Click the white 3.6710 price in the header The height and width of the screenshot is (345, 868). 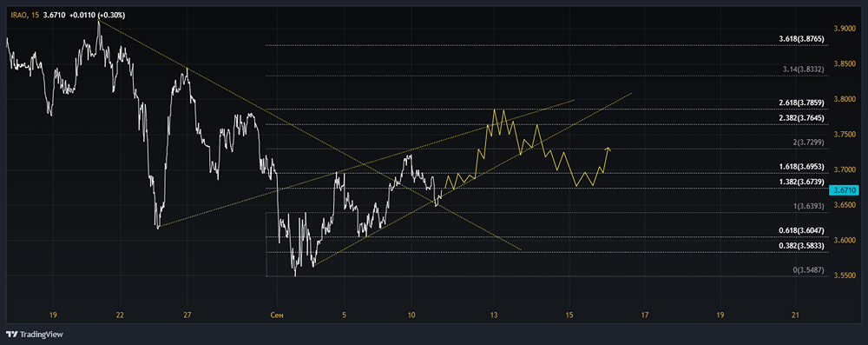tap(54, 16)
